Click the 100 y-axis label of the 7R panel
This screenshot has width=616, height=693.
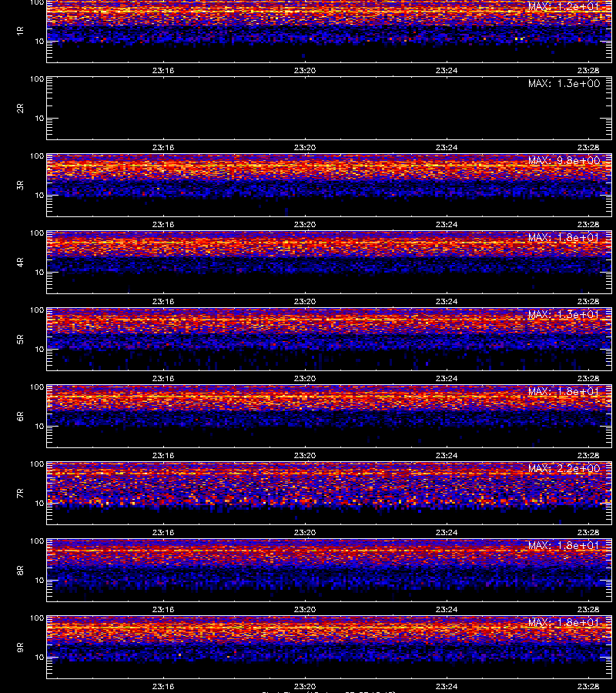point(37,464)
